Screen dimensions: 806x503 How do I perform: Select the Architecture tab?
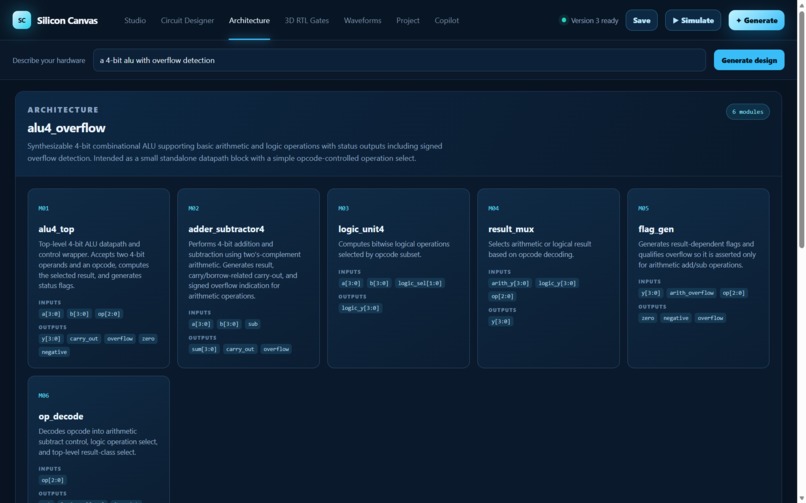tap(249, 21)
